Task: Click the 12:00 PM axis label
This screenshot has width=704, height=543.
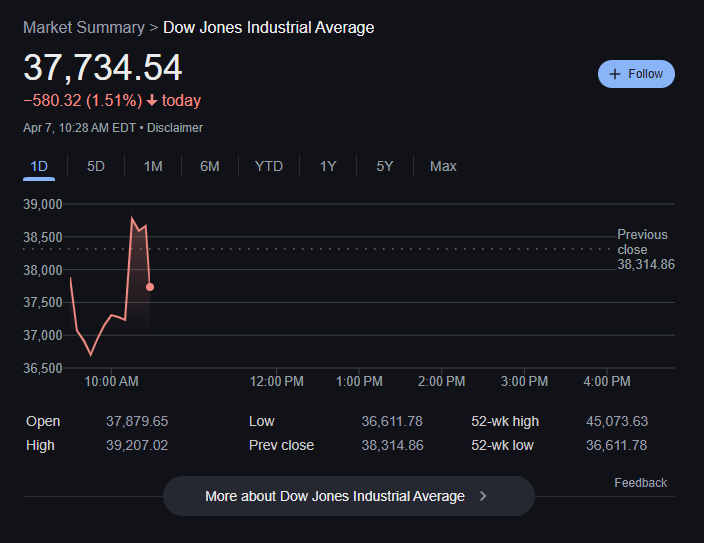Action: (277, 381)
